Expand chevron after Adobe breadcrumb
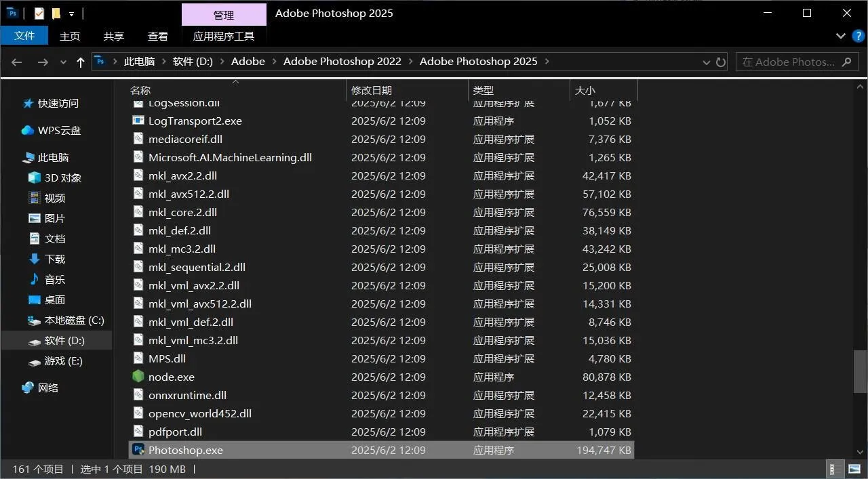 pyautogui.click(x=275, y=62)
